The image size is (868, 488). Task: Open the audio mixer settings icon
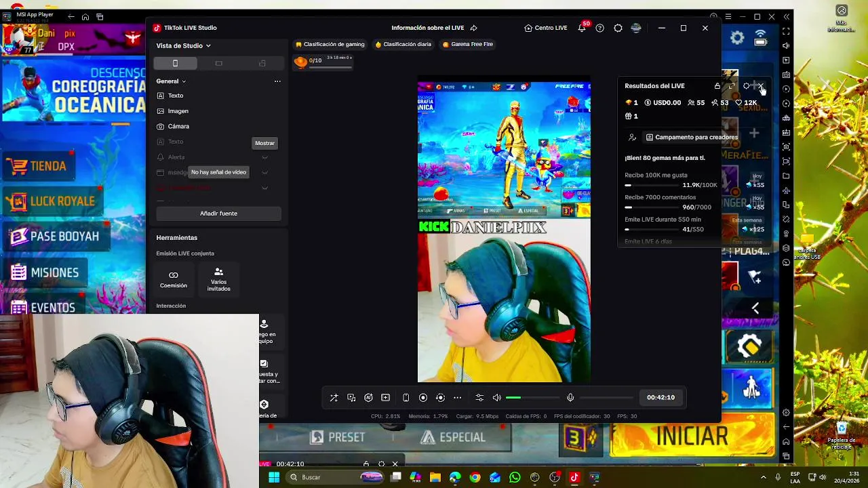[x=479, y=398]
